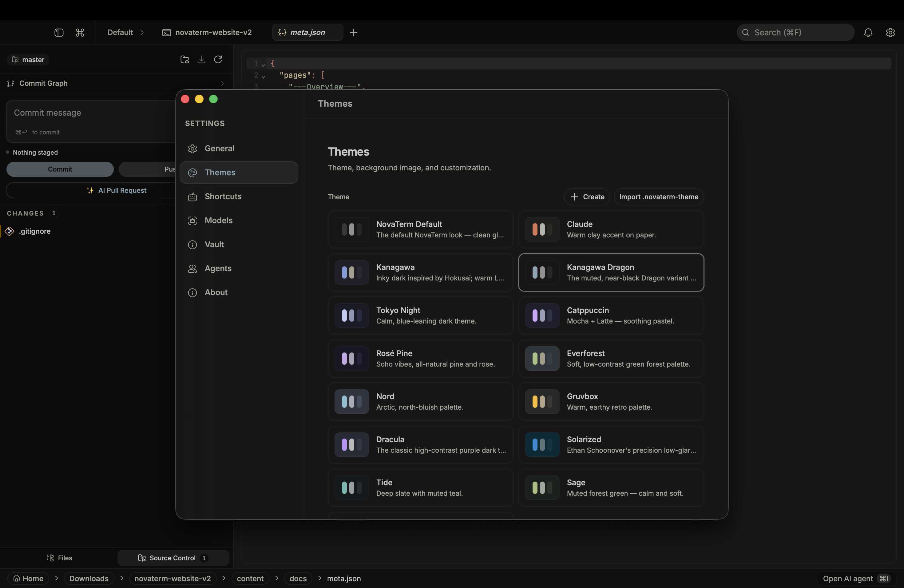Select the Claude theme color swatch
The width and height of the screenshot is (904, 588).
[x=542, y=229]
